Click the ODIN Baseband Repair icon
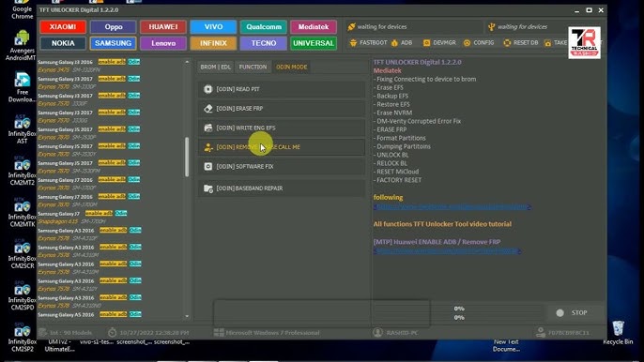Viewport: 644px width, 362px height. click(207, 189)
